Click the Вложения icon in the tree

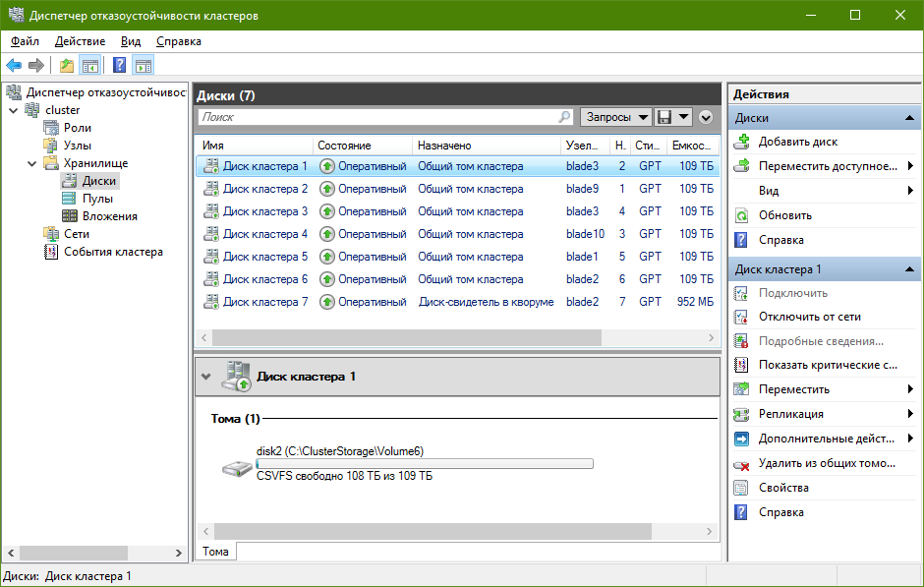point(69,216)
